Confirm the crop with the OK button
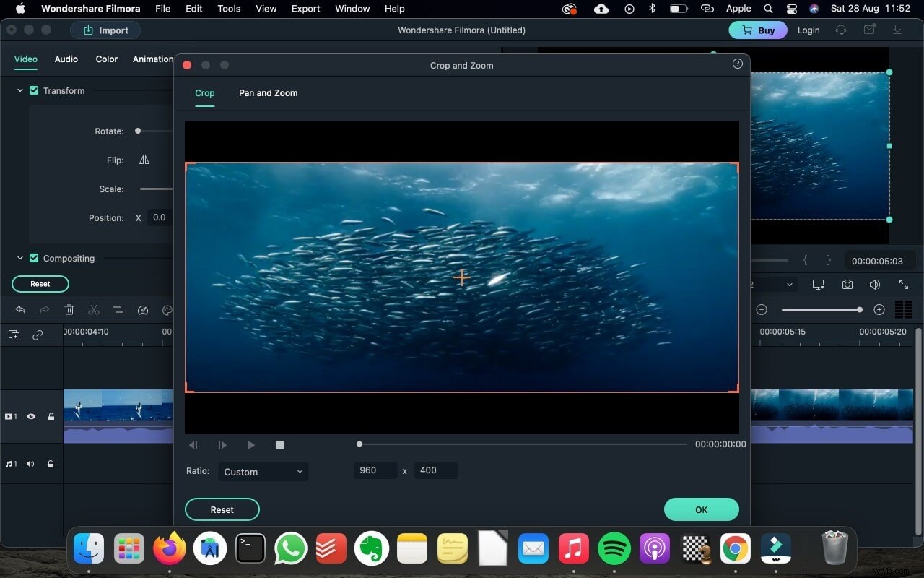The width and height of the screenshot is (924, 578). point(701,509)
